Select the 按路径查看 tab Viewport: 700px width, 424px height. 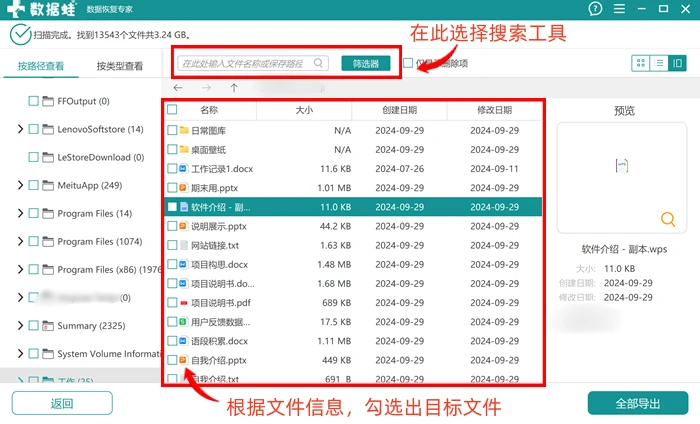coord(41,66)
